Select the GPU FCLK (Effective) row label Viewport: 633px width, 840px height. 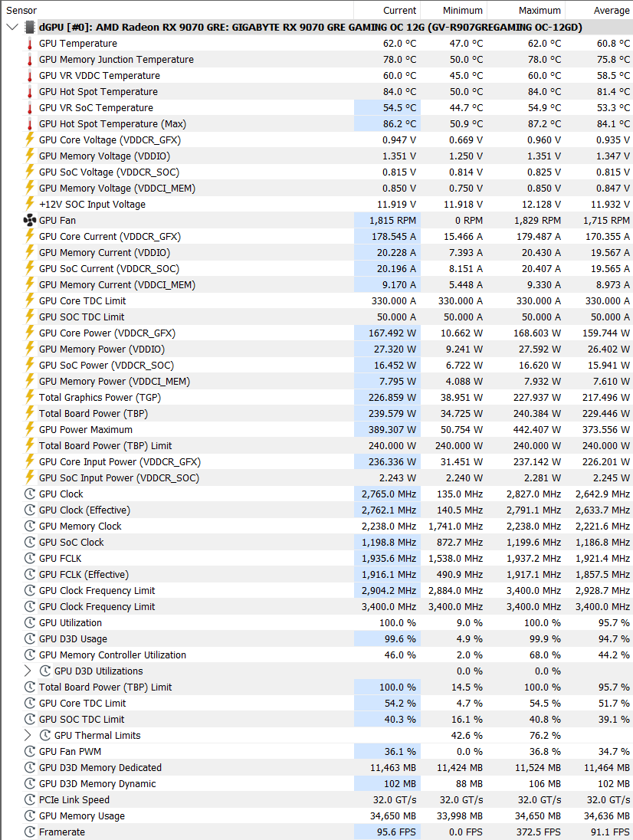(84, 574)
